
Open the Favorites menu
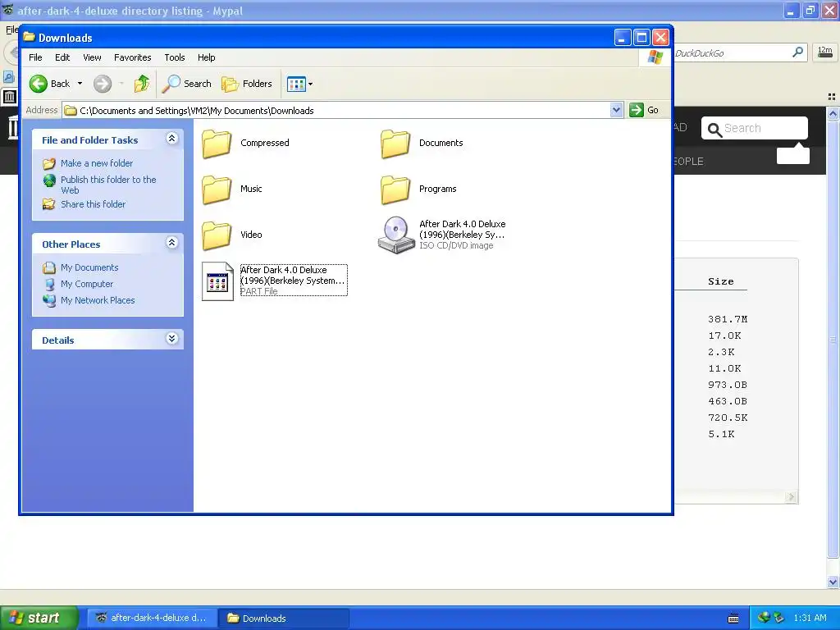pos(132,57)
